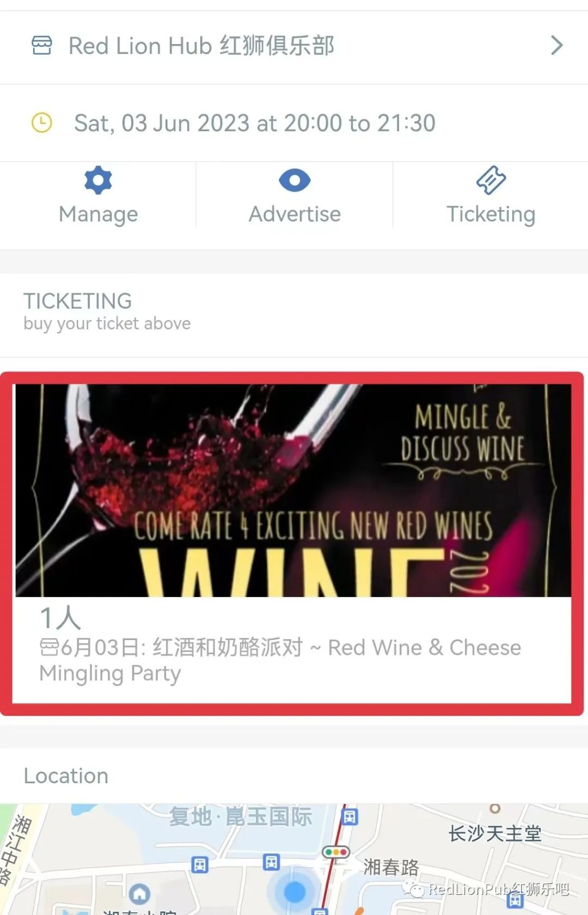
Task: Click the traffic light icon on map
Action: pyautogui.click(x=336, y=851)
